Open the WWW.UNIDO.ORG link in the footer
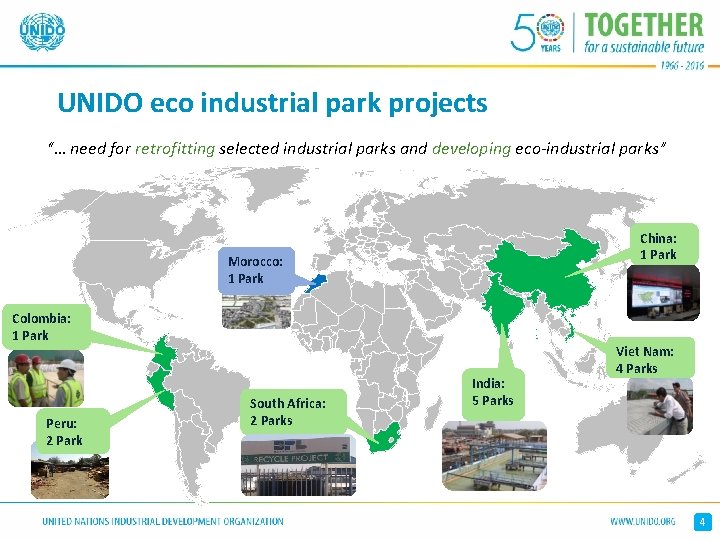The height and width of the screenshot is (540, 720). (x=642, y=521)
